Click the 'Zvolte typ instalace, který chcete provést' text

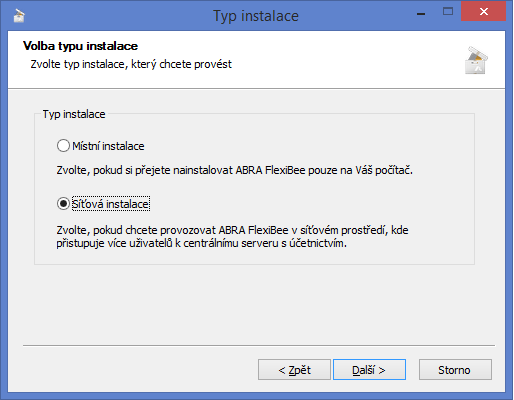pos(131,64)
